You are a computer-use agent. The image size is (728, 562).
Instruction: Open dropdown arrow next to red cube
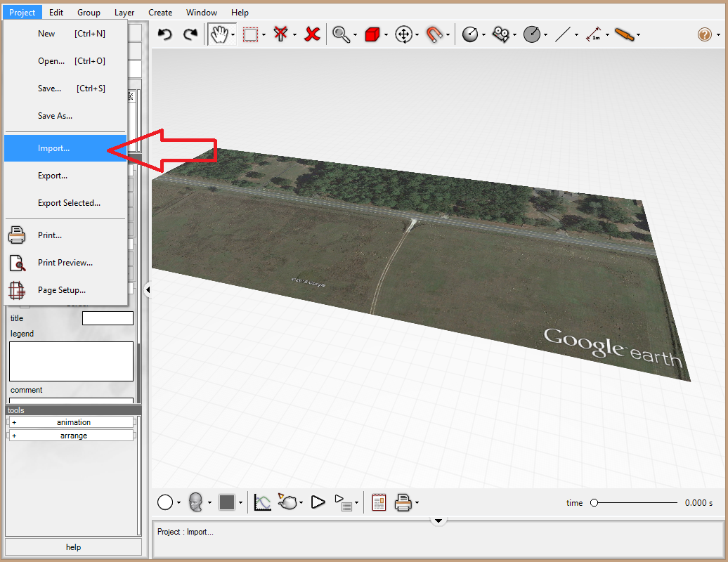(x=386, y=35)
